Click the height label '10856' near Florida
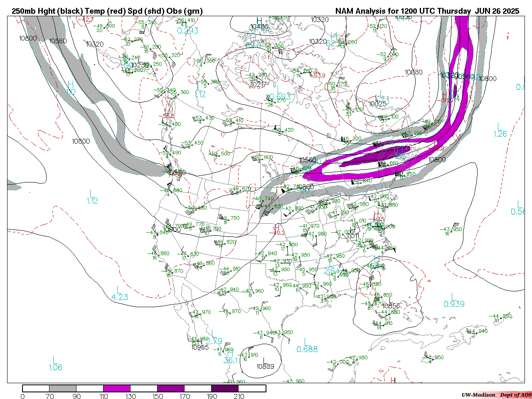Viewport: 532px width, 399px height. [x=391, y=306]
